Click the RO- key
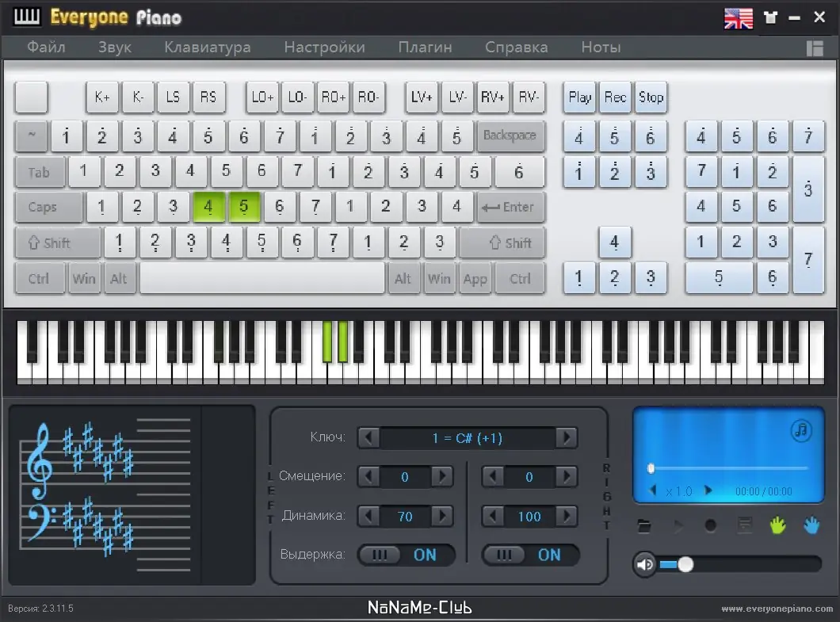Image resolution: width=840 pixels, height=622 pixels. (368, 97)
